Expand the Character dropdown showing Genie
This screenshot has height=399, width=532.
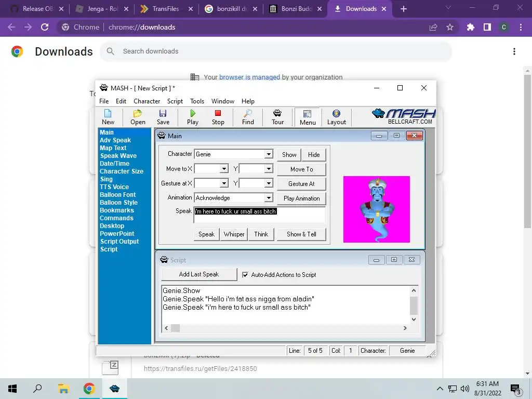[x=269, y=154]
